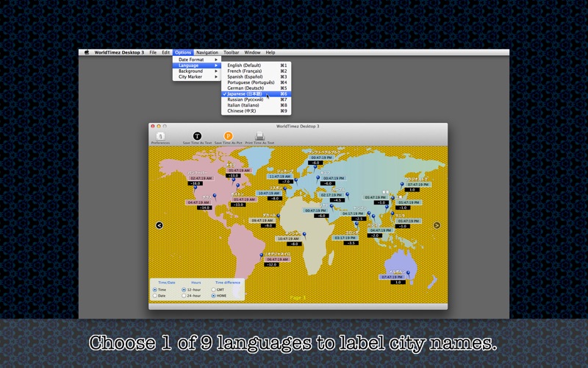Click the Save Time As Text icon
Screen dimensions: 588x368
point(197,136)
